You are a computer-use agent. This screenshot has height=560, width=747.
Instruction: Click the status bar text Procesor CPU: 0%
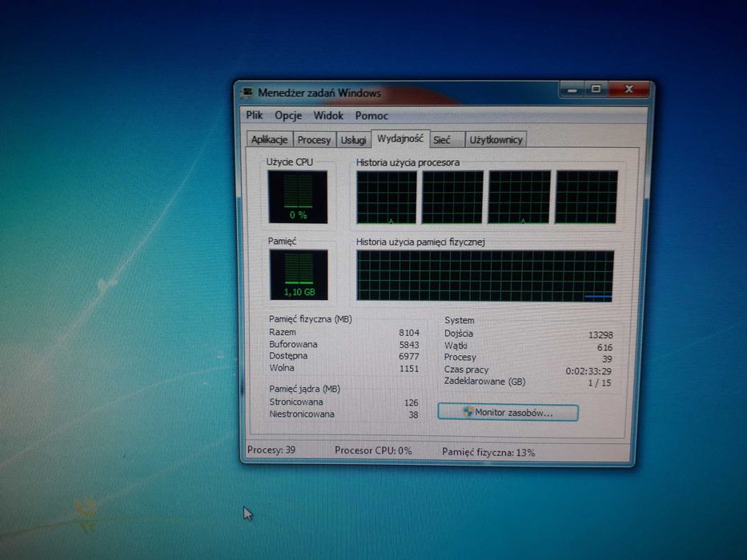click(373, 450)
